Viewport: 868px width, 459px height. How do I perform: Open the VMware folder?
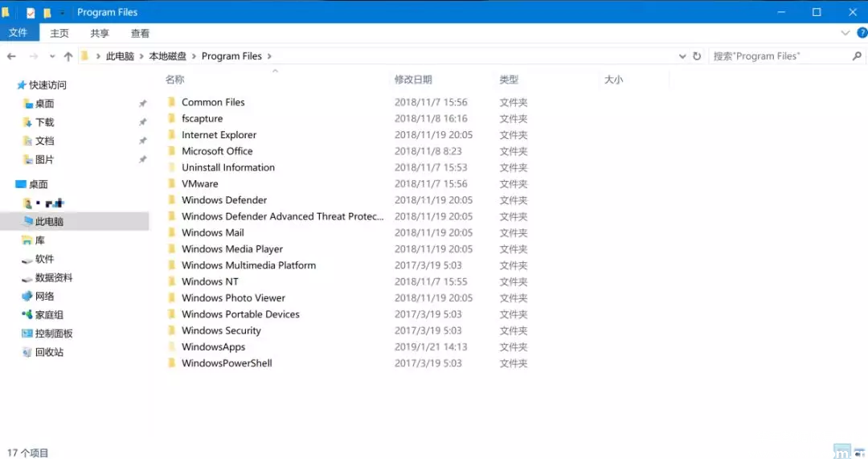tap(199, 183)
